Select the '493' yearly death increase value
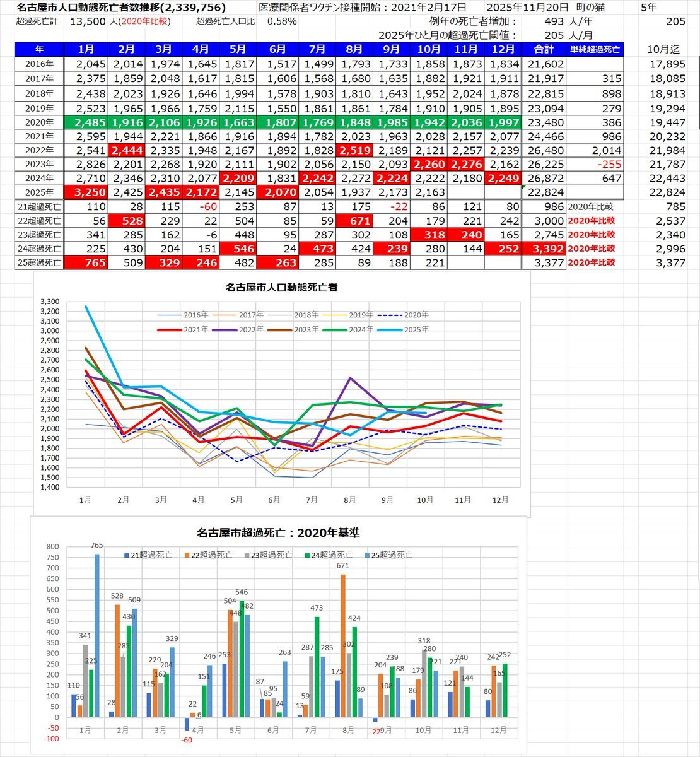 pos(554,21)
